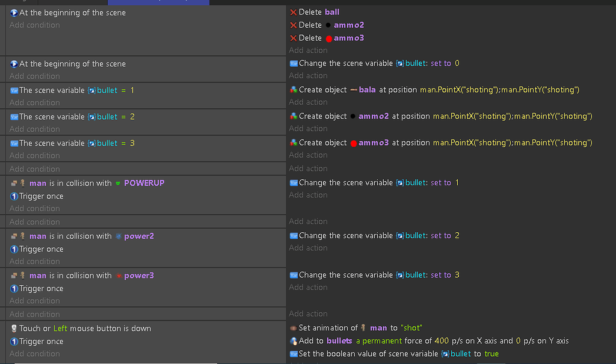Click the create object icon for bala
616x364 pixels.
point(293,90)
